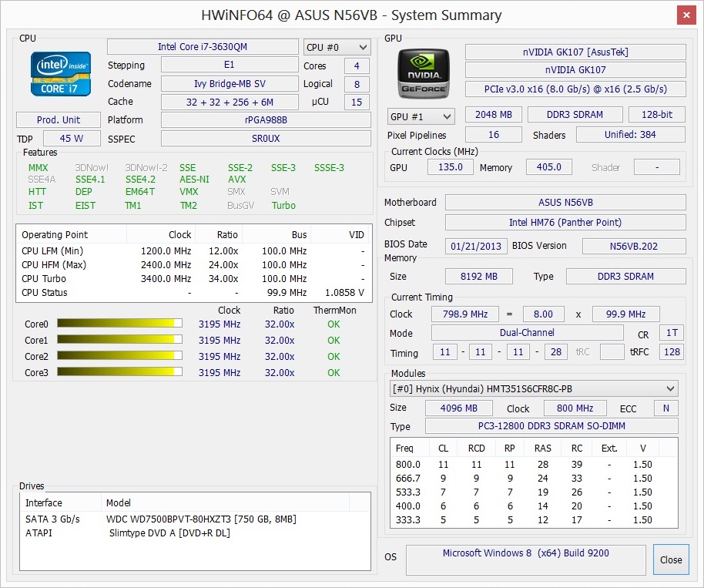Select the Intel Core i7-3630QM name field
The image size is (704, 588).
point(203,47)
